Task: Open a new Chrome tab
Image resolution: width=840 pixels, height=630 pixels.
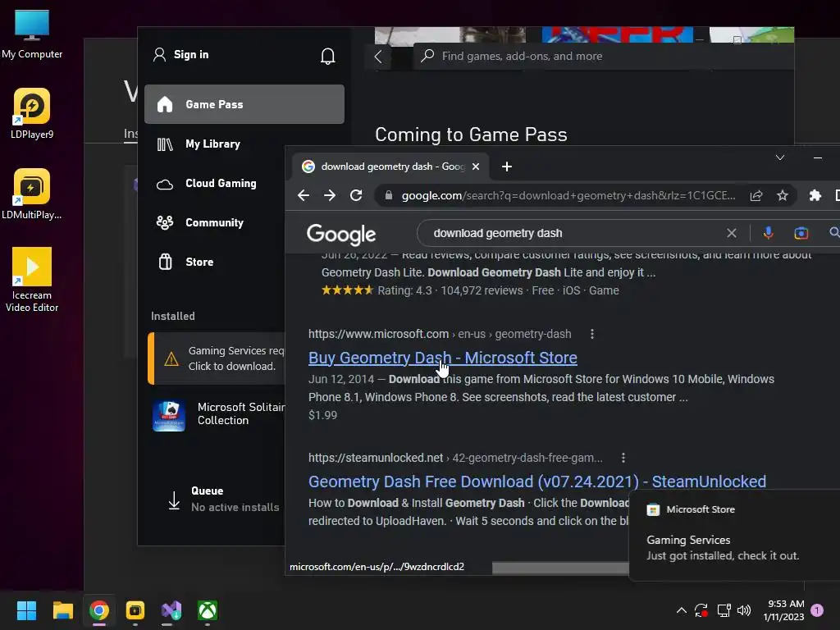Action: point(507,167)
